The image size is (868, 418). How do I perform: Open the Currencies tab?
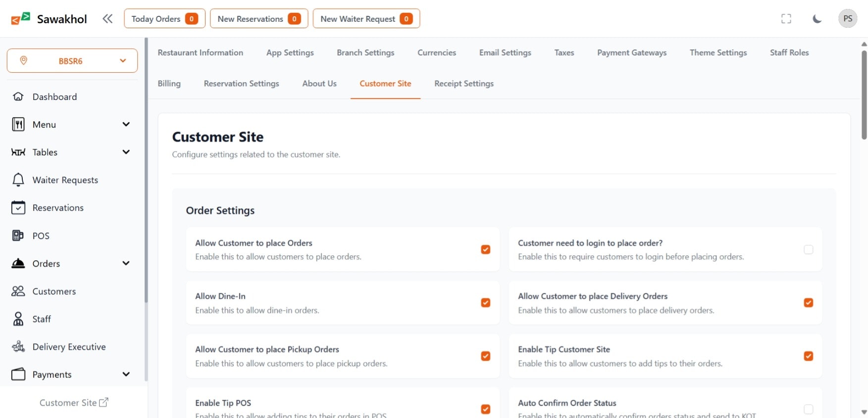click(x=437, y=52)
